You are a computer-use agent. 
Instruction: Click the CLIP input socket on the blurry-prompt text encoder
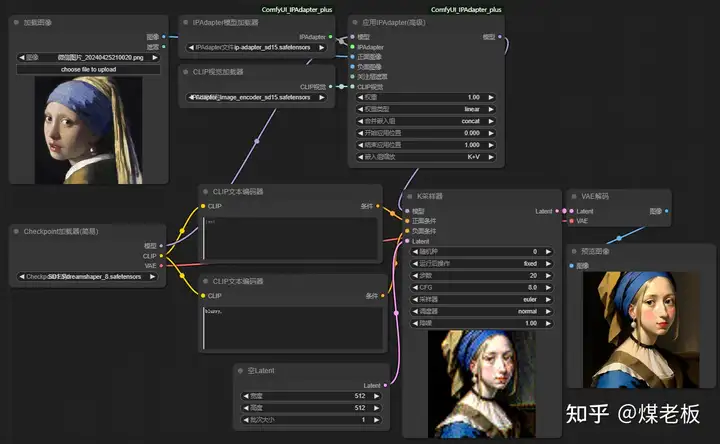point(203,296)
